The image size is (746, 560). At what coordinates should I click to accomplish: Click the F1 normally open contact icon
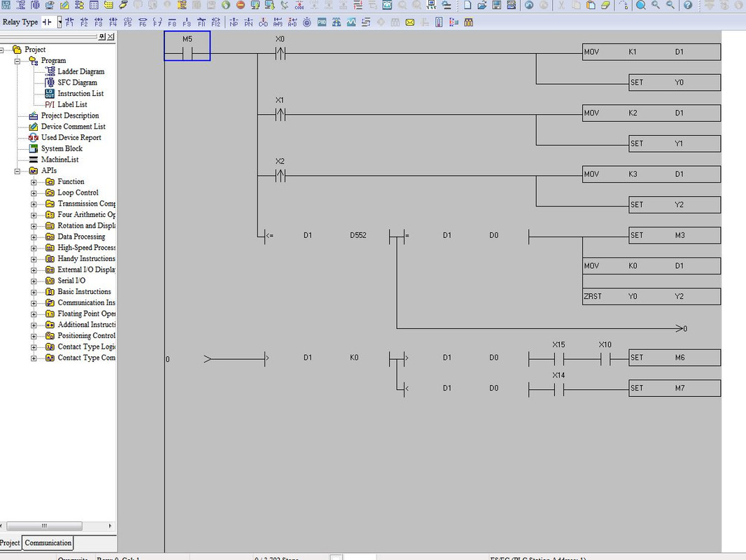click(x=69, y=22)
